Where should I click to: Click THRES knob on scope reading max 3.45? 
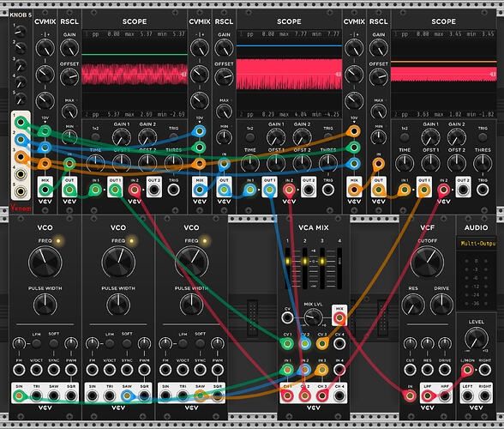[x=483, y=163]
